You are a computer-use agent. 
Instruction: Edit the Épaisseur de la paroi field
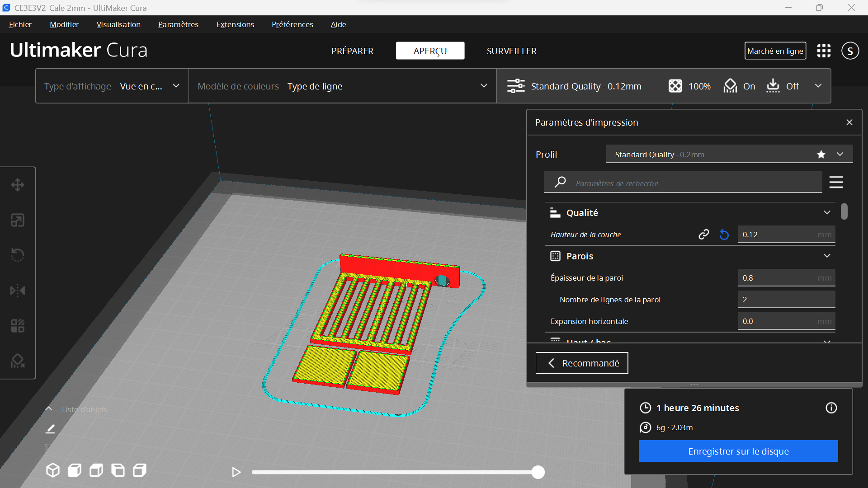[786, 278]
